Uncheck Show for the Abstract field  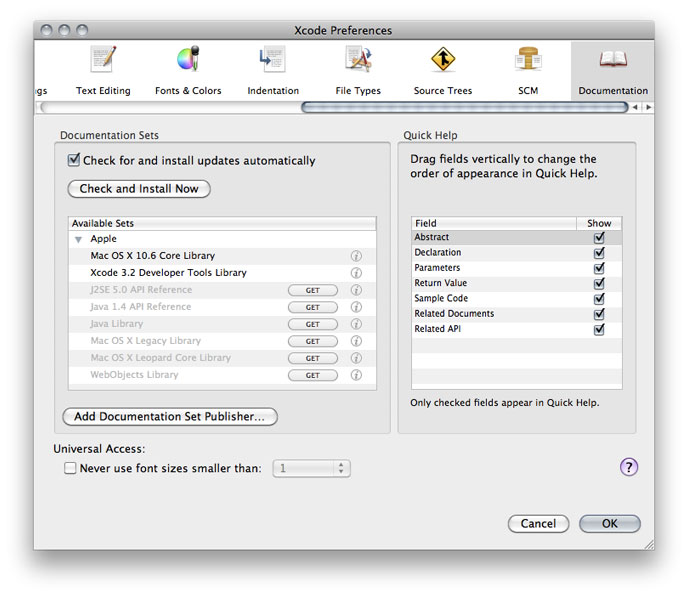pyautogui.click(x=599, y=238)
